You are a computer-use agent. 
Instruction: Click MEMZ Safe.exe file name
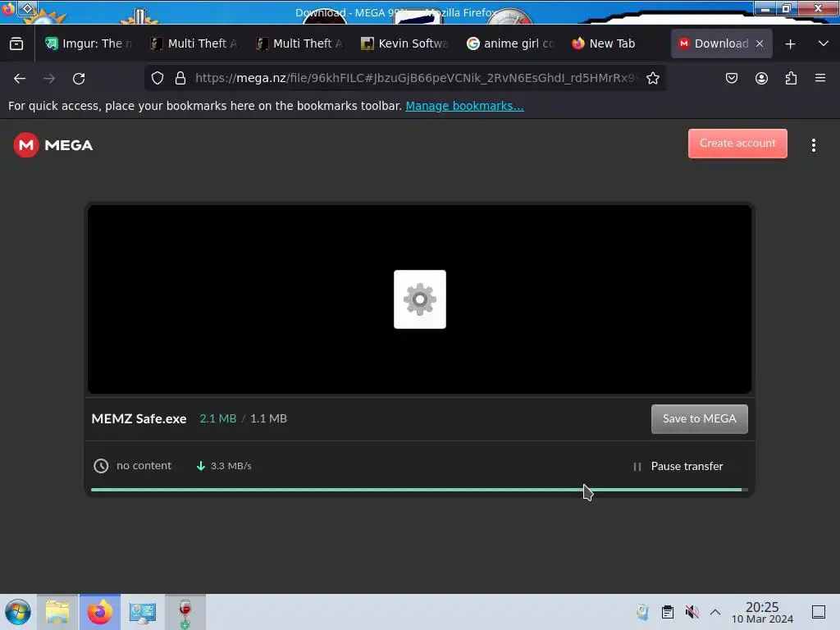click(x=139, y=419)
